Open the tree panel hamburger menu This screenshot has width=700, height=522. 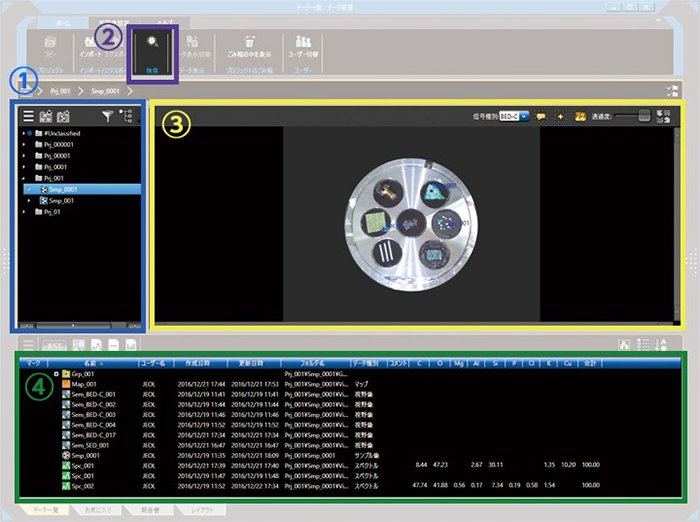point(28,116)
